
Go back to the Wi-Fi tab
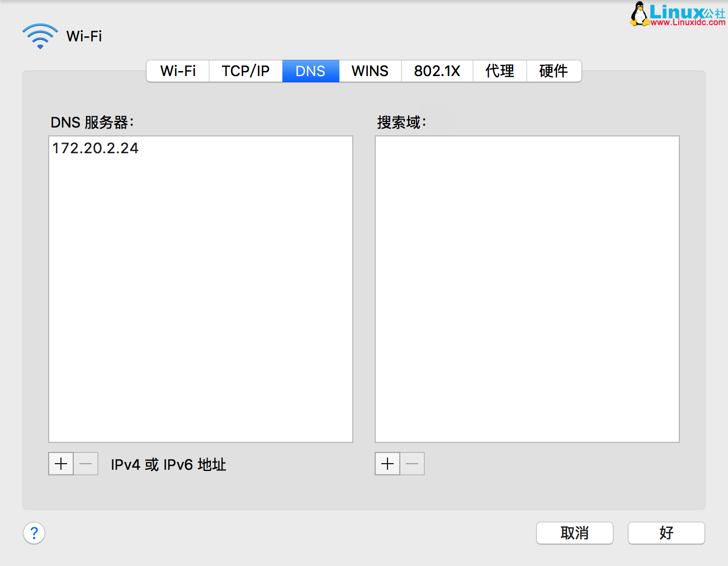[x=177, y=71]
